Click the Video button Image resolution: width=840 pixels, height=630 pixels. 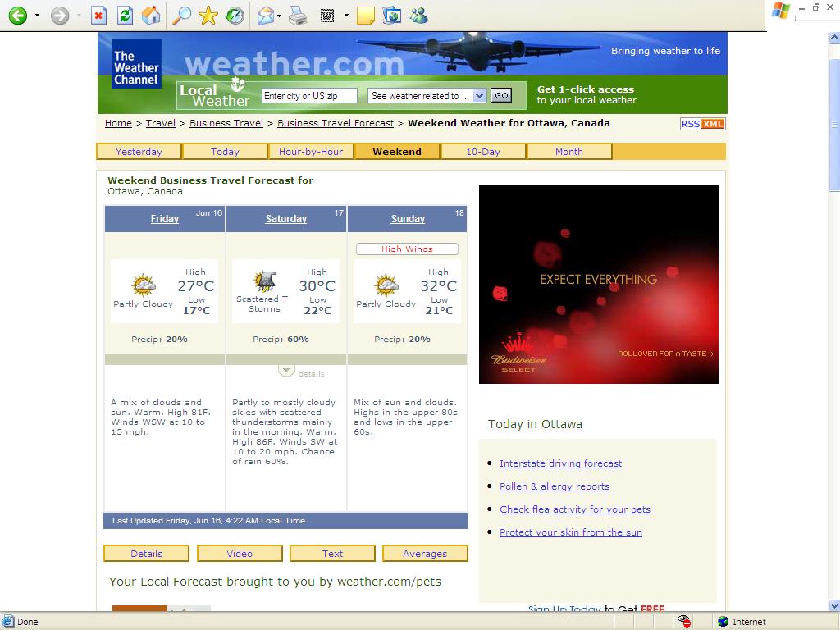click(x=240, y=554)
